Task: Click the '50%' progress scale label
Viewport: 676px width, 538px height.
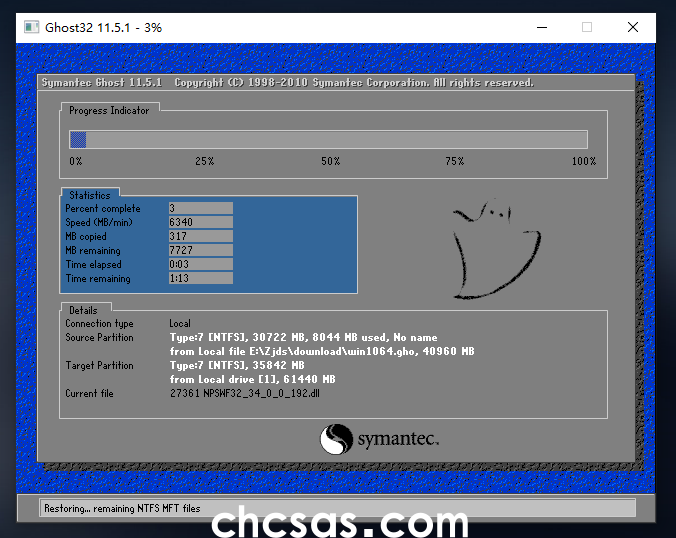Action: (330, 161)
